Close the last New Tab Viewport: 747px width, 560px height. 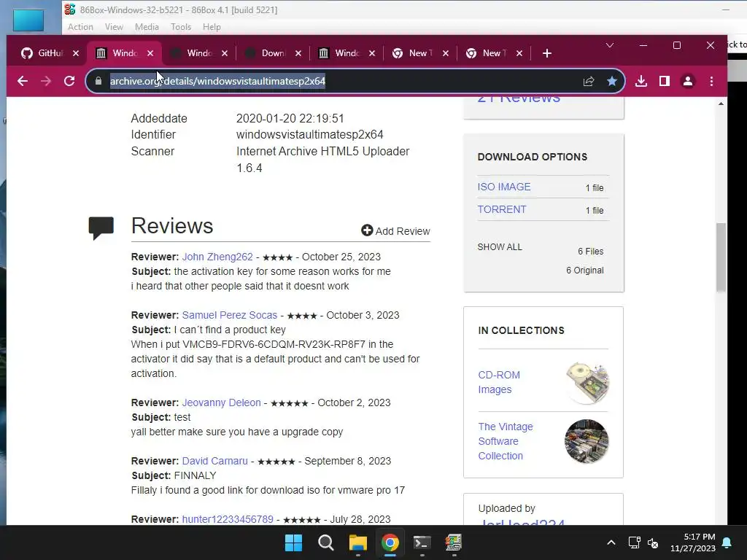519,53
